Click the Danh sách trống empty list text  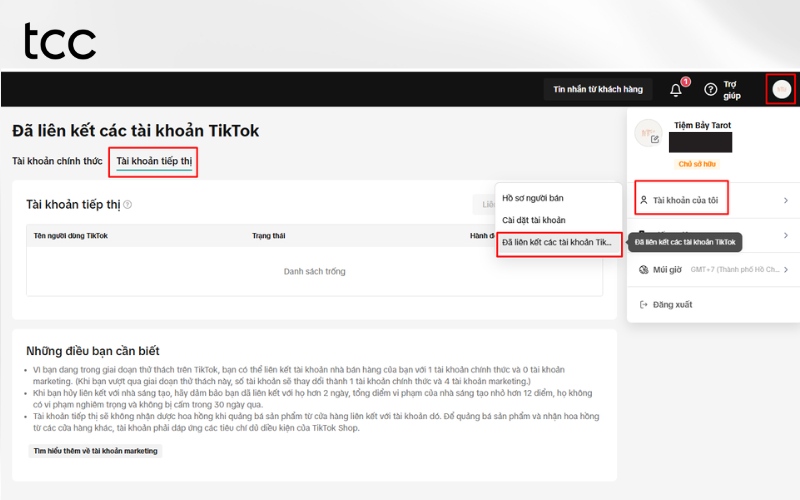[x=314, y=271]
